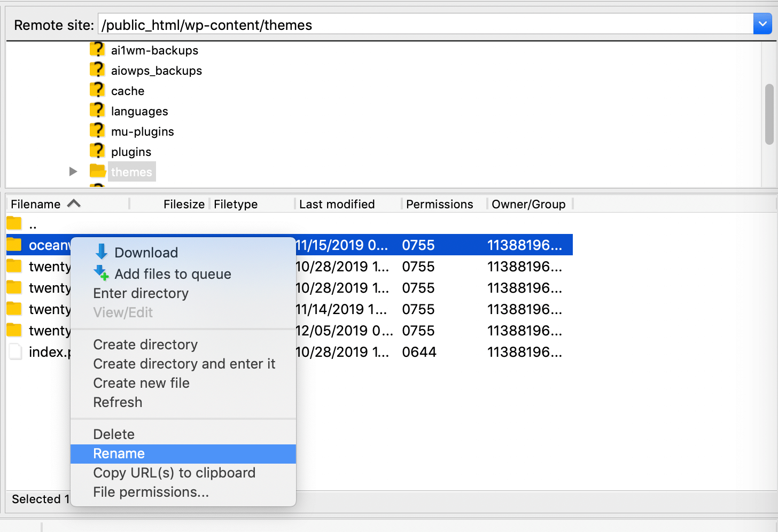Click the question-mark icon beside cache
The height and width of the screenshot is (532, 778).
(97, 90)
